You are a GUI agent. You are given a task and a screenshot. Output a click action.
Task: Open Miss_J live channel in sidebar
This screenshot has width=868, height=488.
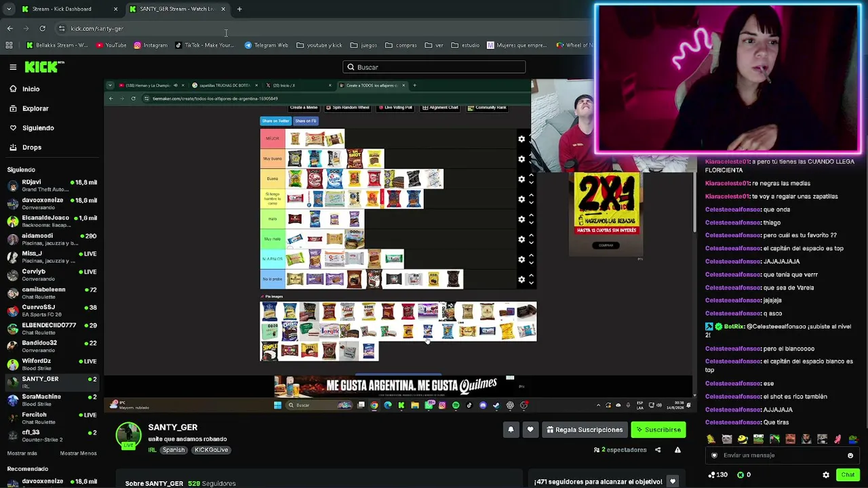52,257
